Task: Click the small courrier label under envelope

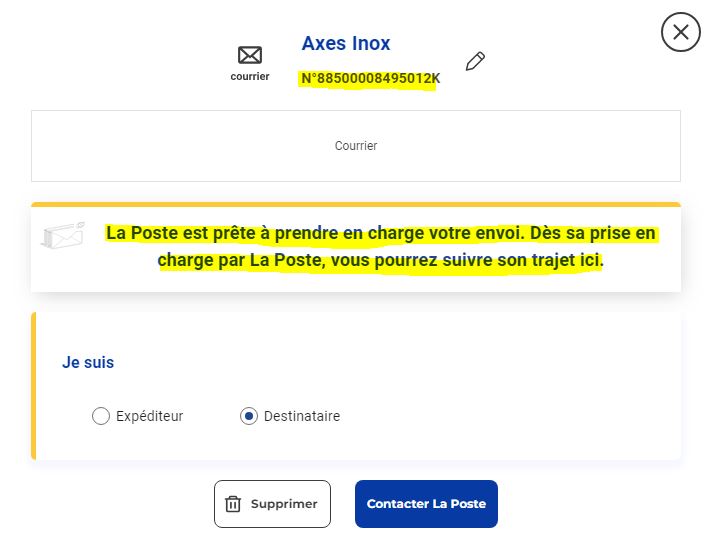Action: tap(250, 76)
